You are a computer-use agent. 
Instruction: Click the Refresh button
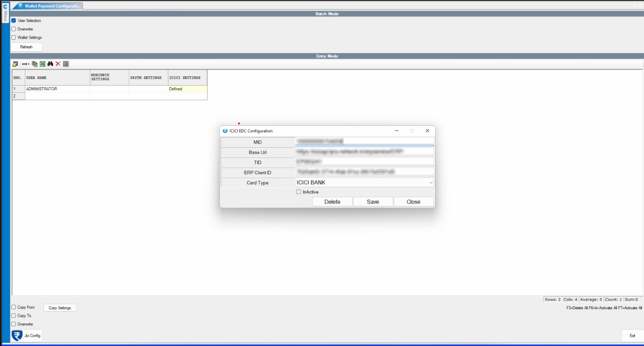[x=27, y=47]
